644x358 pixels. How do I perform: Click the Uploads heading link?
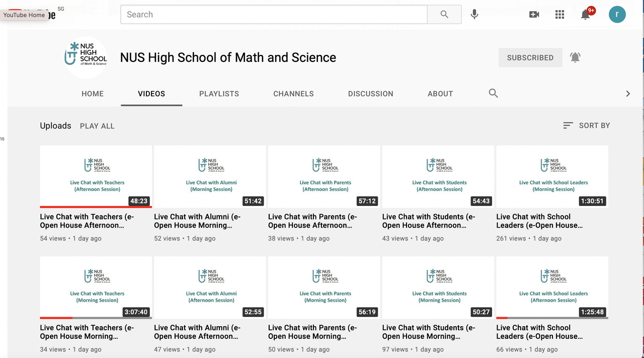(55, 126)
